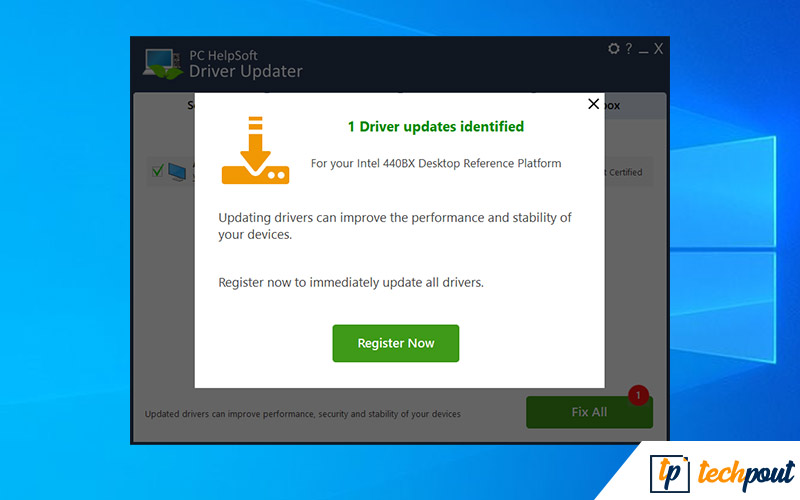This screenshot has height=500, width=800.
Task: Open settings via the gear icon
Action: pyautogui.click(x=613, y=48)
